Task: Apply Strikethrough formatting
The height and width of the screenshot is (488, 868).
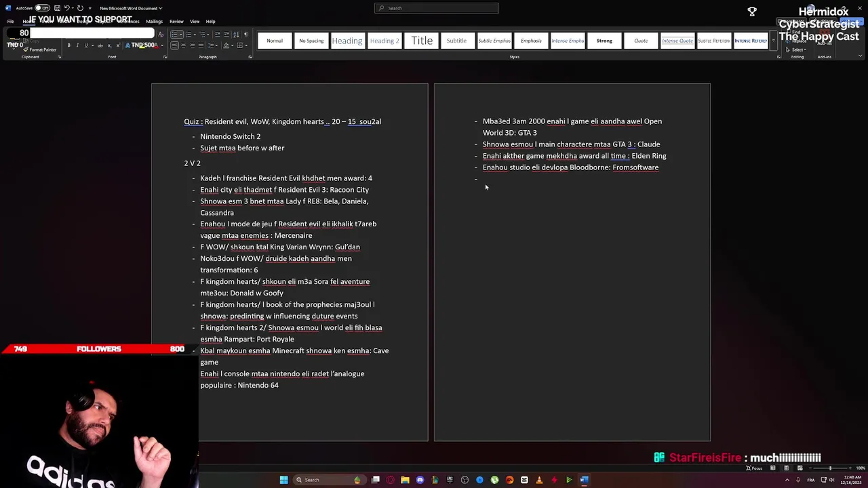Action: point(100,45)
